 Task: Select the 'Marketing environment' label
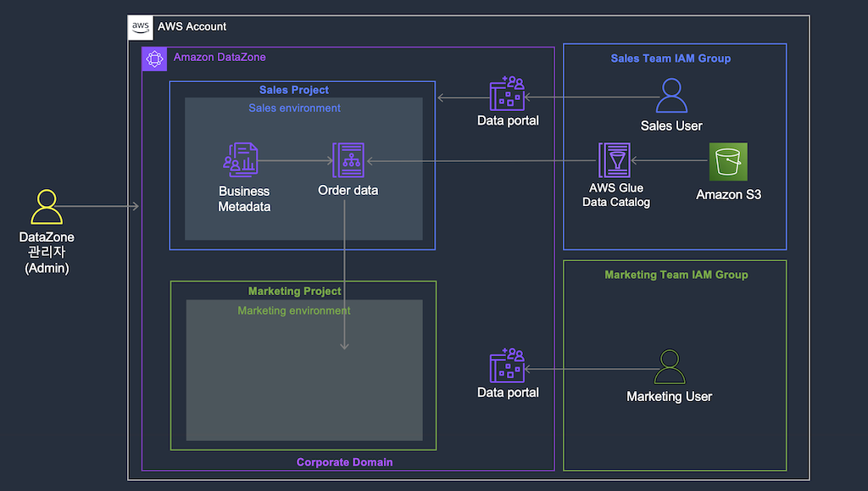click(294, 310)
